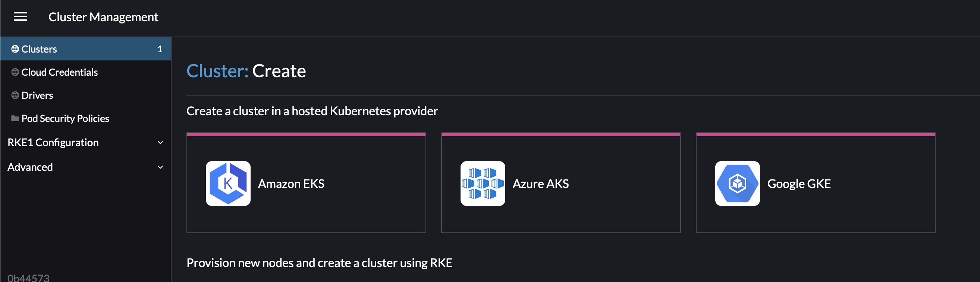Expand the Advanced section
This screenshot has width=980, height=282.
pyautogui.click(x=160, y=167)
